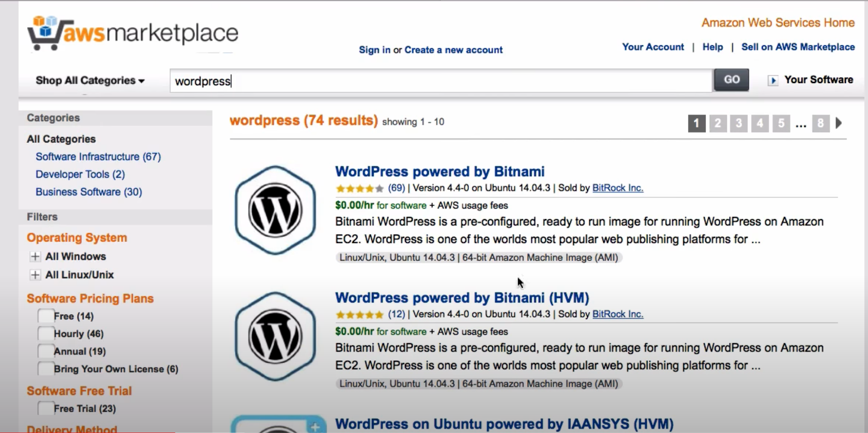868x433 pixels.
Task: Click the WordPress Bitnami HVM hexagon logo
Action: coord(275,337)
